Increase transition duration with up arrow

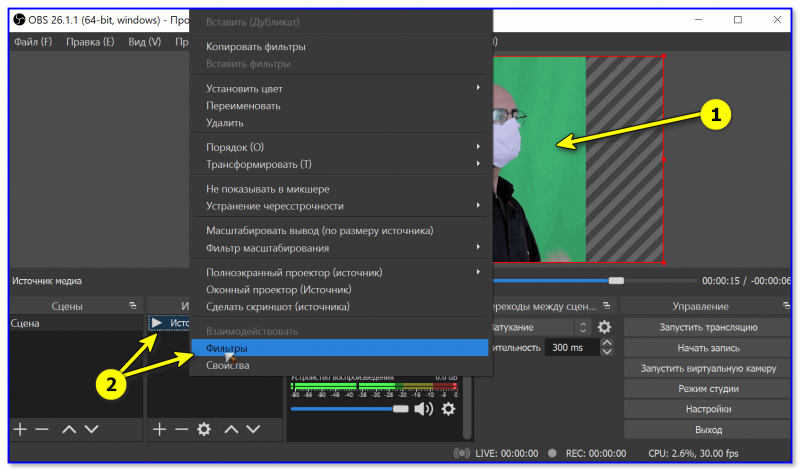607,343
